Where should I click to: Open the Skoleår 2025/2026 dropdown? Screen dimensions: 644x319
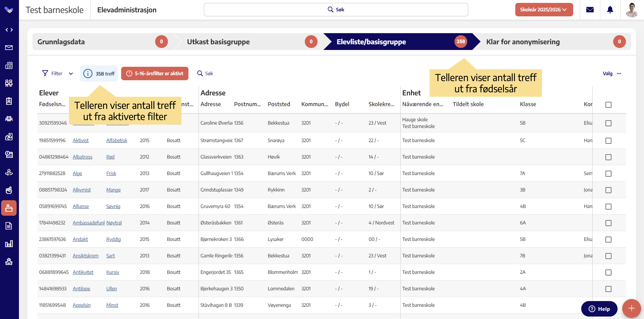point(544,10)
